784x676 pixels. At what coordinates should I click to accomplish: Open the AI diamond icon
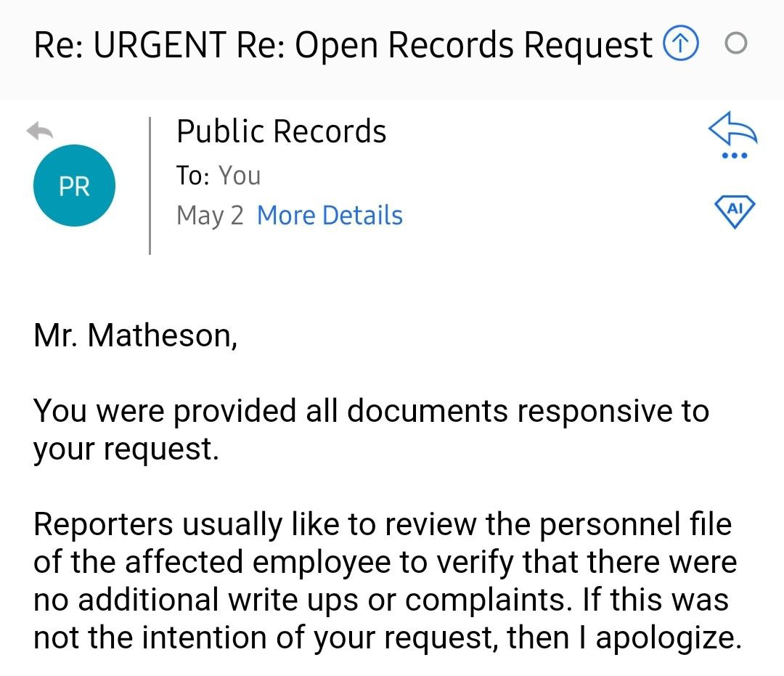[735, 211]
